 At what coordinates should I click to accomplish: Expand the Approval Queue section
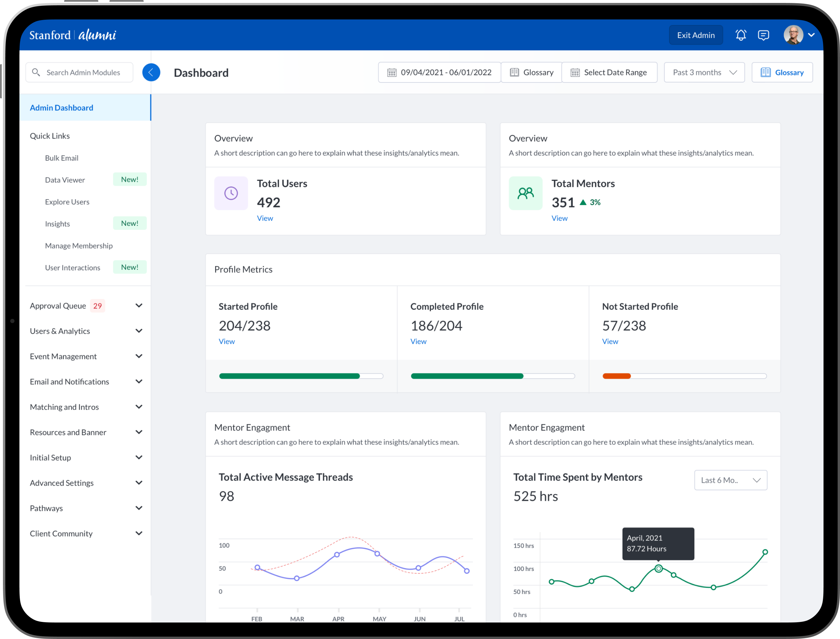click(x=139, y=306)
